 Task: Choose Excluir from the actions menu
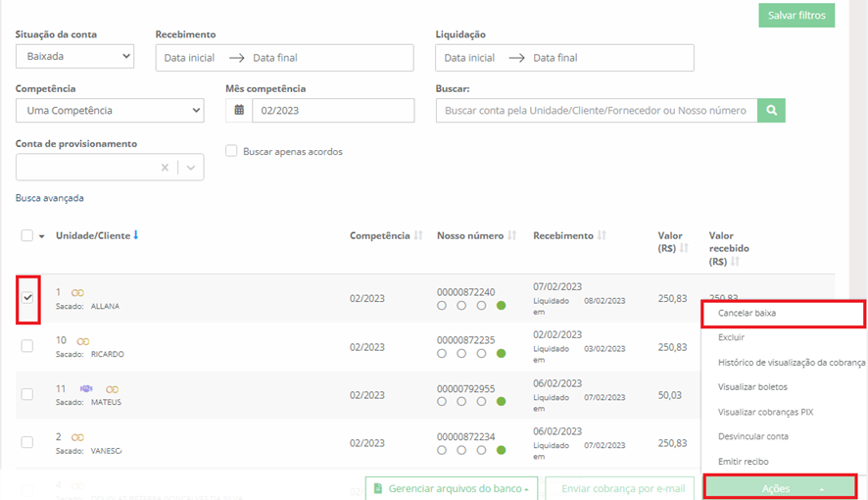click(x=731, y=337)
